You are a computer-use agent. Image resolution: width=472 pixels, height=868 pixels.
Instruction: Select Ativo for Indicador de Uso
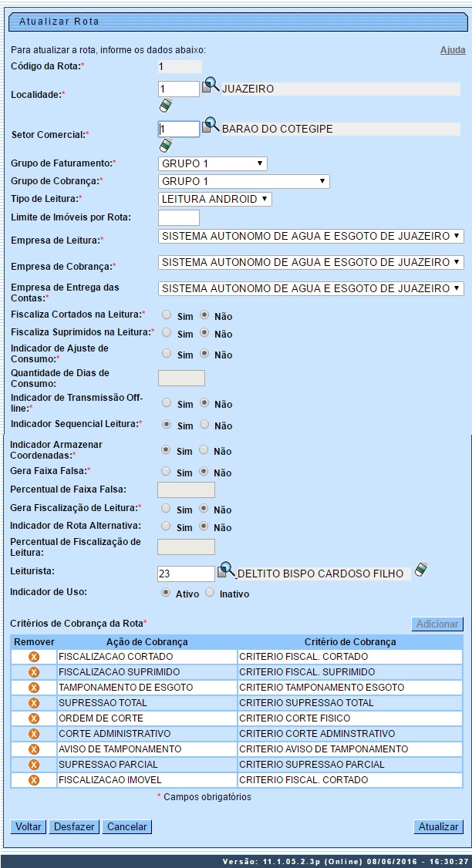coord(165,592)
